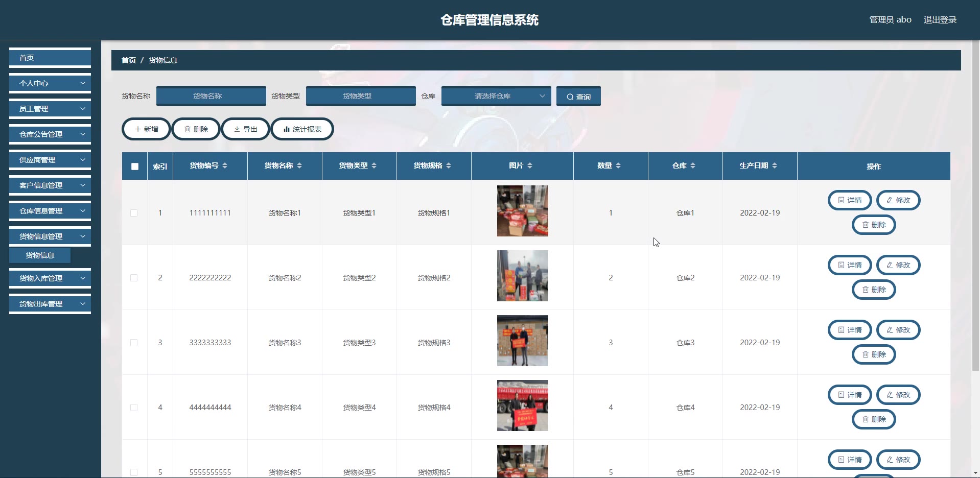Sort by 货物规格 column arrows
This screenshot has height=478, width=980.
point(449,165)
